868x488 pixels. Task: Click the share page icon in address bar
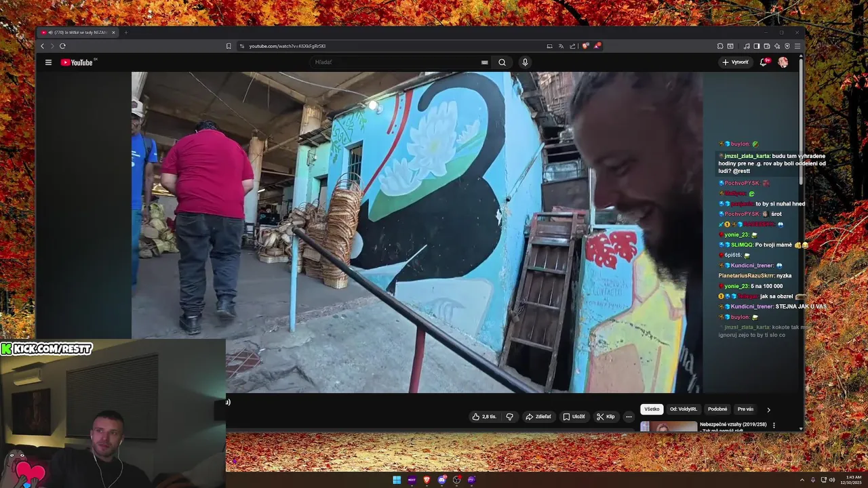coord(572,46)
